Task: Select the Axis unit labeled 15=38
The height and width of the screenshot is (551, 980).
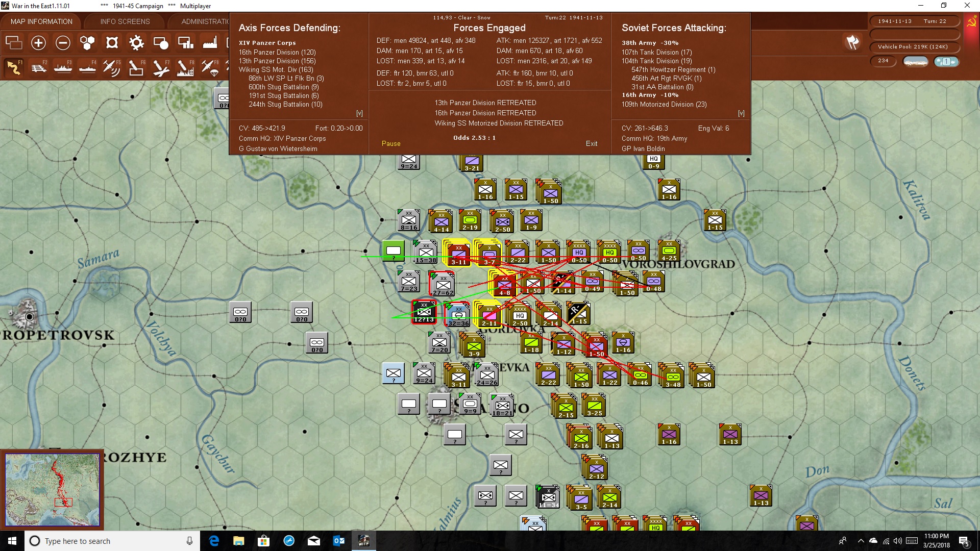Action: click(425, 252)
